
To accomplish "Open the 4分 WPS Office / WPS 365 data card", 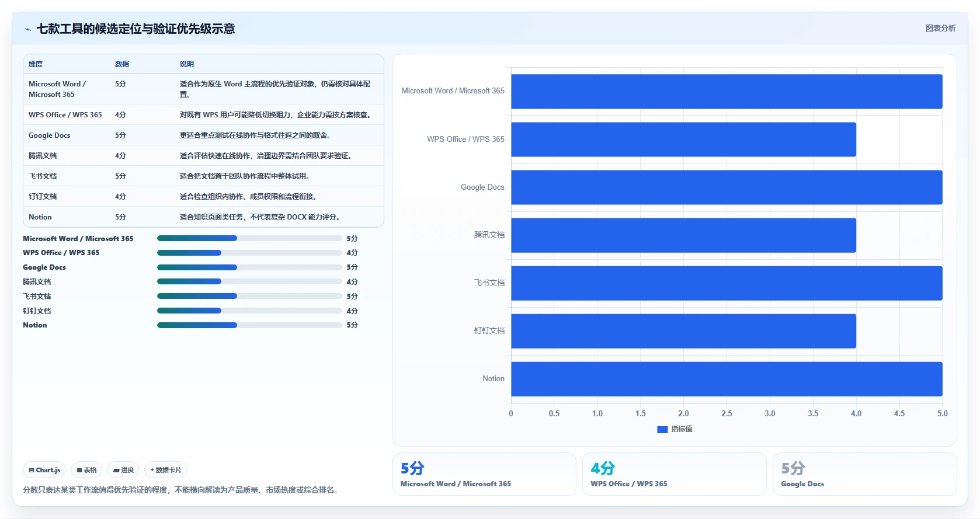I will pyautogui.click(x=674, y=474).
